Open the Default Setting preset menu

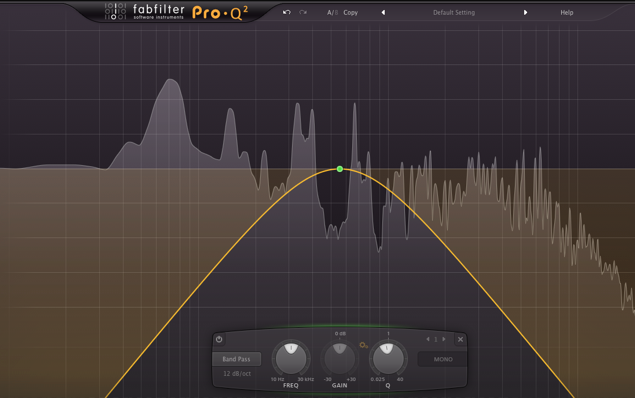(x=454, y=13)
